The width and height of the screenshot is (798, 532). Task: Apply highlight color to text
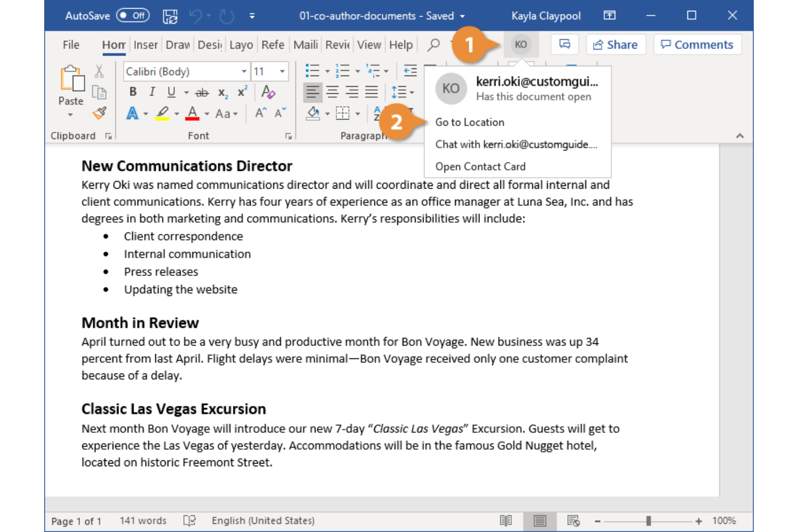pyautogui.click(x=162, y=113)
